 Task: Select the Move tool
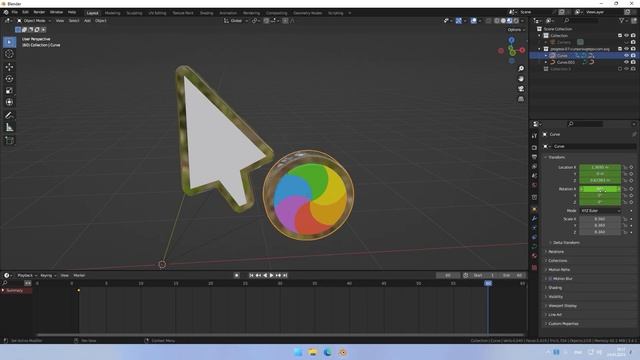9,67
